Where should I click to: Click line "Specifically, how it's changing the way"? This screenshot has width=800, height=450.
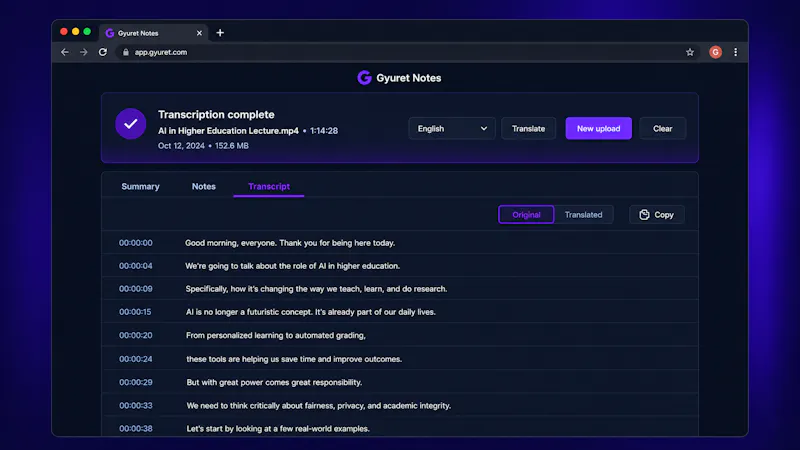pyautogui.click(x=316, y=289)
